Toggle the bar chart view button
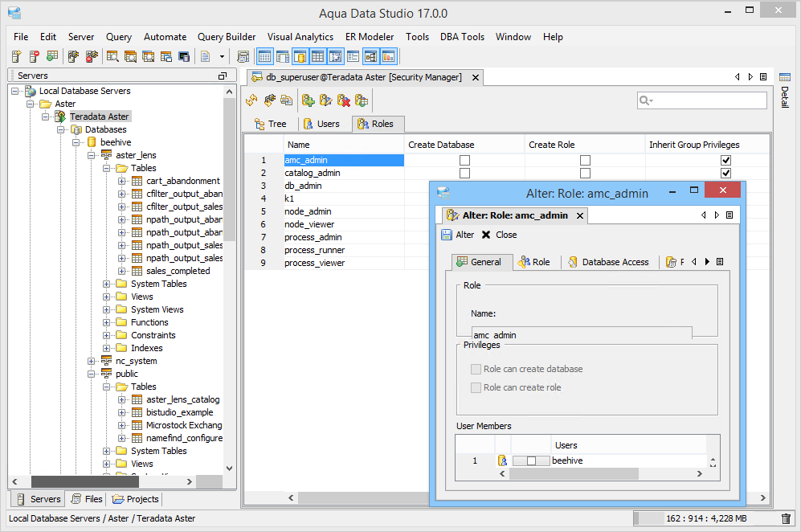This screenshot has width=801, height=532. coord(389,56)
